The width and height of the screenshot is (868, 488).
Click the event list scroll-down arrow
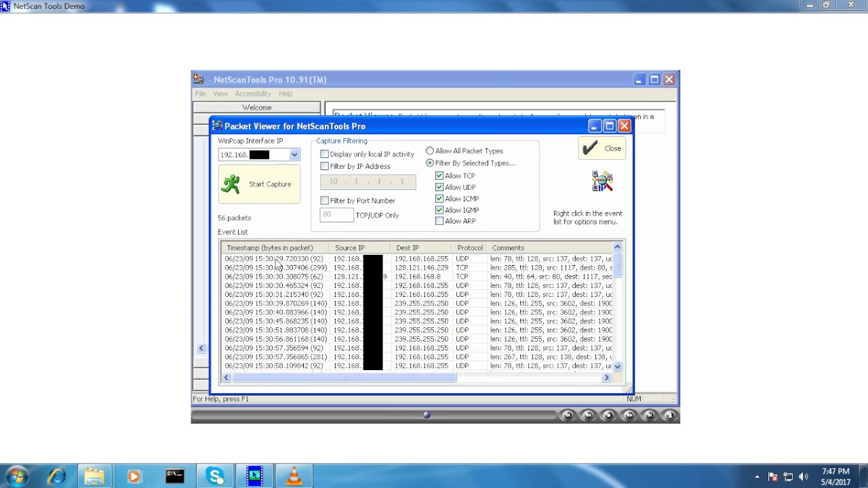click(617, 366)
